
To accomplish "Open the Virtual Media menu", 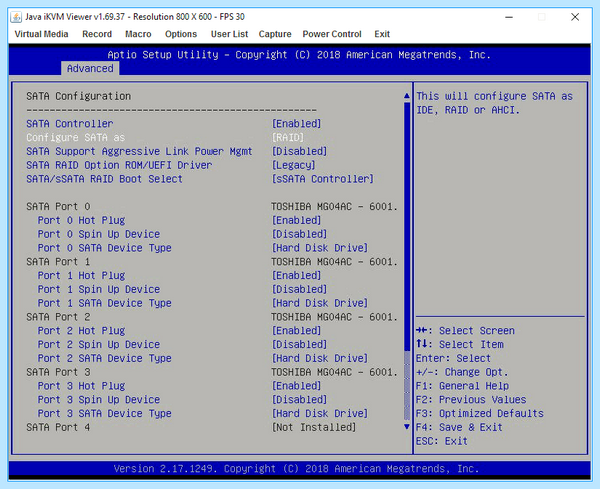I will point(41,34).
